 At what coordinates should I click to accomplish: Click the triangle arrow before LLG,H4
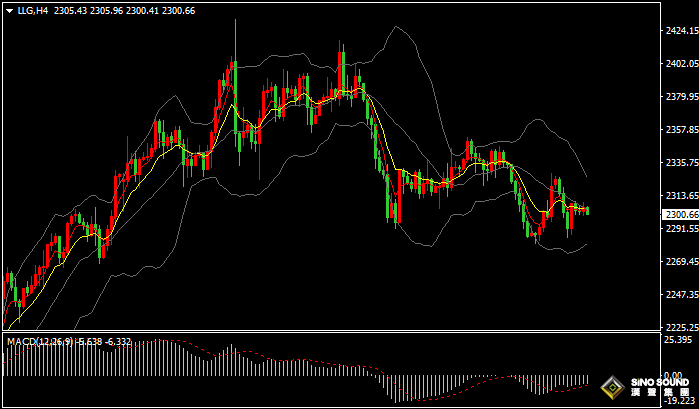click(10, 10)
